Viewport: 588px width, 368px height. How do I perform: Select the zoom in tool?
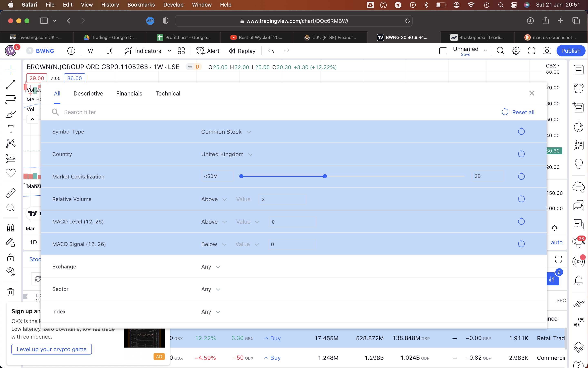[x=10, y=207]
